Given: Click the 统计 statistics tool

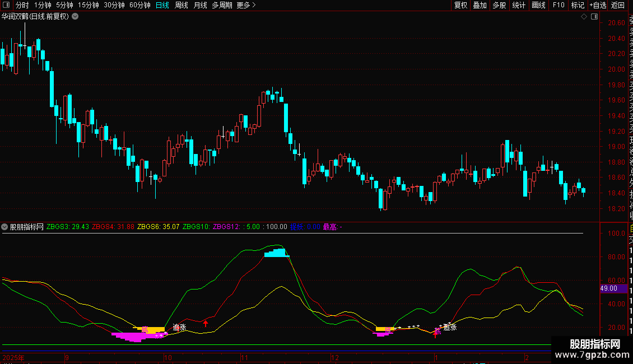Looking at the screenshot, I should point(519,6).
